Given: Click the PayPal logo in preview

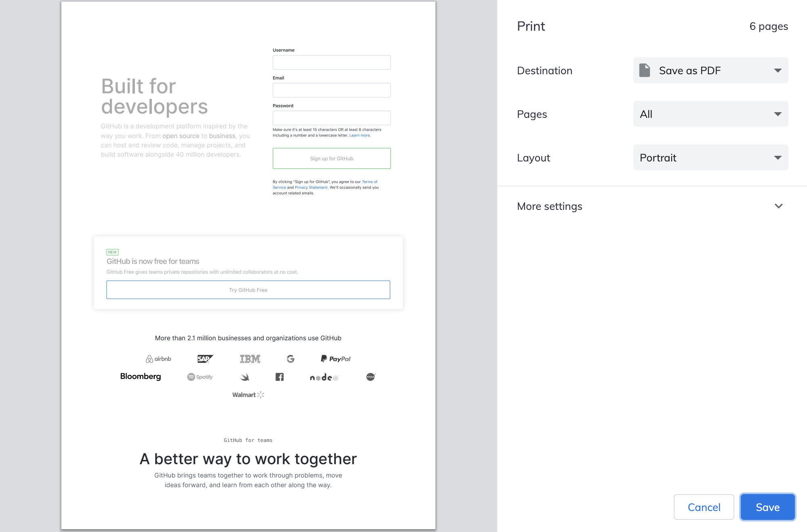Looking at the screenshot, I should 336,359.
